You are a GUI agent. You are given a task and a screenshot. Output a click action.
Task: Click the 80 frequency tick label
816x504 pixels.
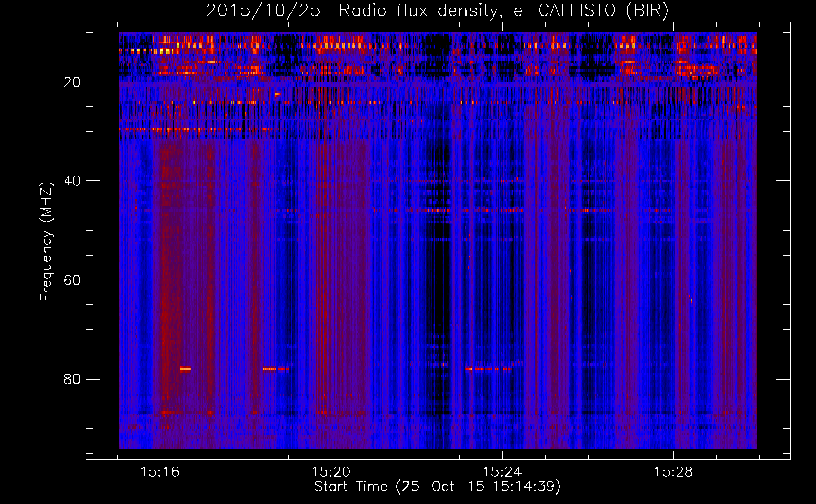72,379
